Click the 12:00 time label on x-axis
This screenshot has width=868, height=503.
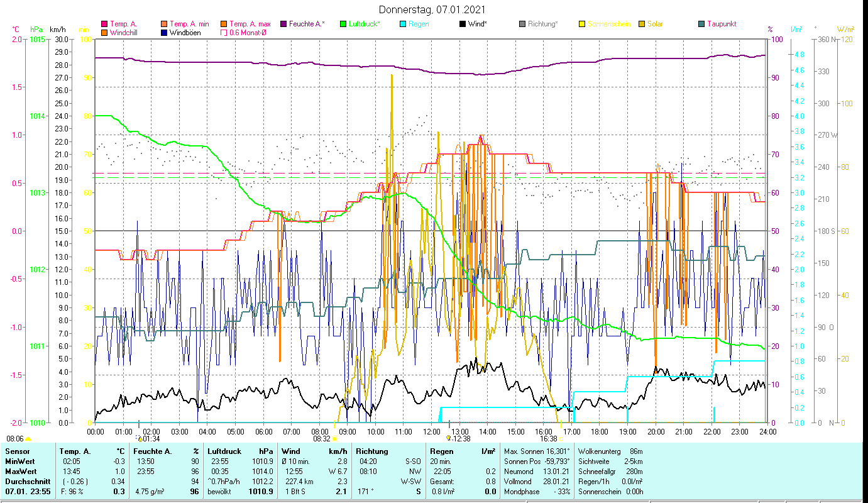pos(431,432)
